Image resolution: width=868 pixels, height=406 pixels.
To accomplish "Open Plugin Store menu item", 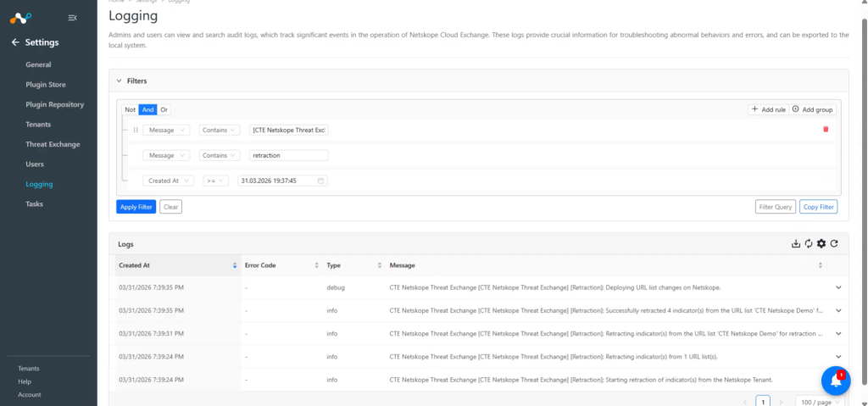I will pyautogui.click(x=46, y=85).
